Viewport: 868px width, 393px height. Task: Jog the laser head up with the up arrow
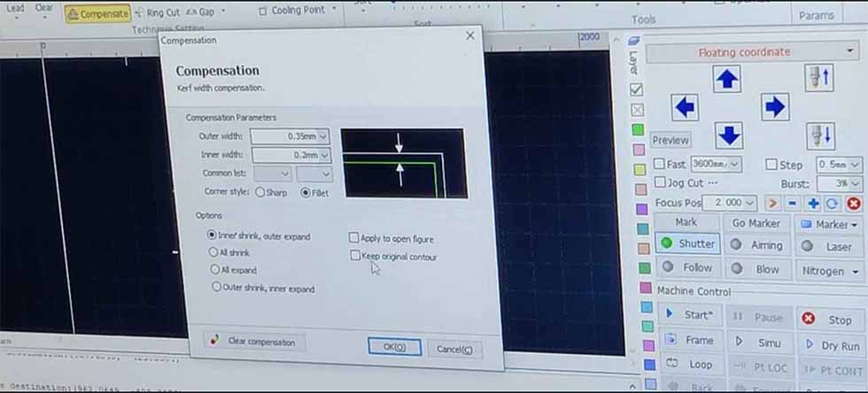pyautogui.click(x=727, y=79)
